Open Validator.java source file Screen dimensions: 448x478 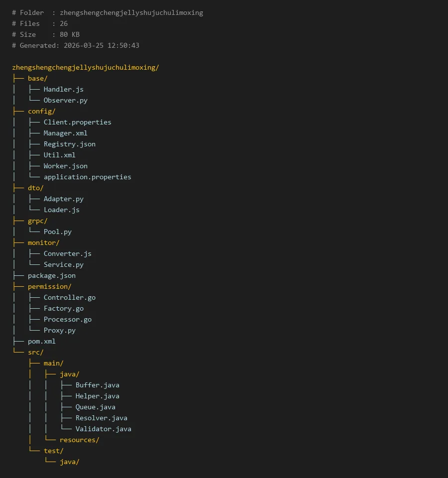tap(103, 429)
